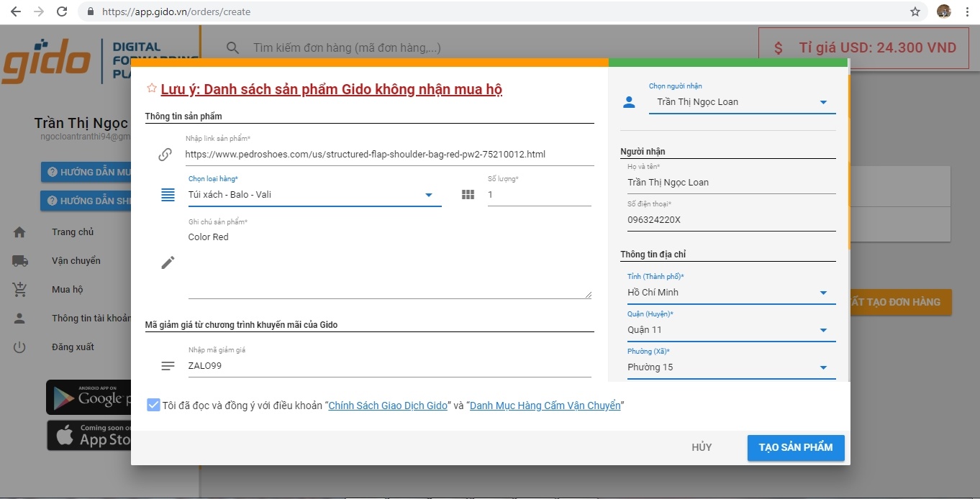
Task: Click the person icon beside recipient selector
Action: 629,102
